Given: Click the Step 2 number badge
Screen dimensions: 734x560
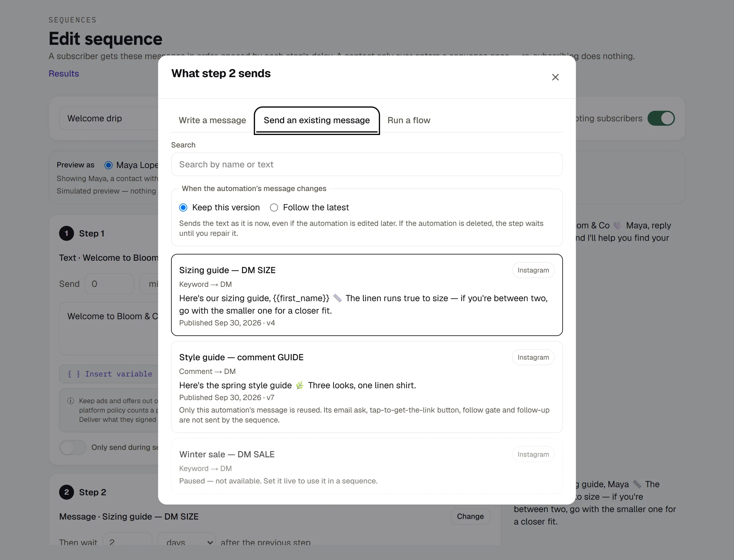Looking at the screenshot, I should point(66,492).
